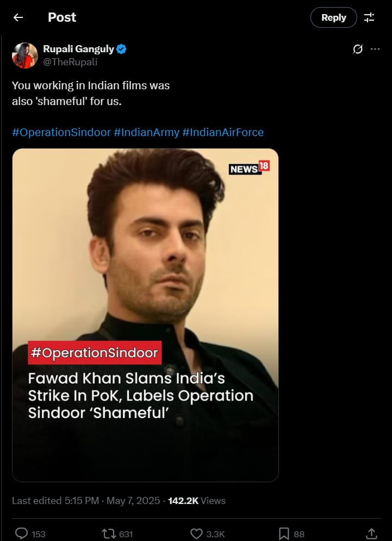
Task: Open the 142.2K Views analytics
Action: tap(196, 501)
